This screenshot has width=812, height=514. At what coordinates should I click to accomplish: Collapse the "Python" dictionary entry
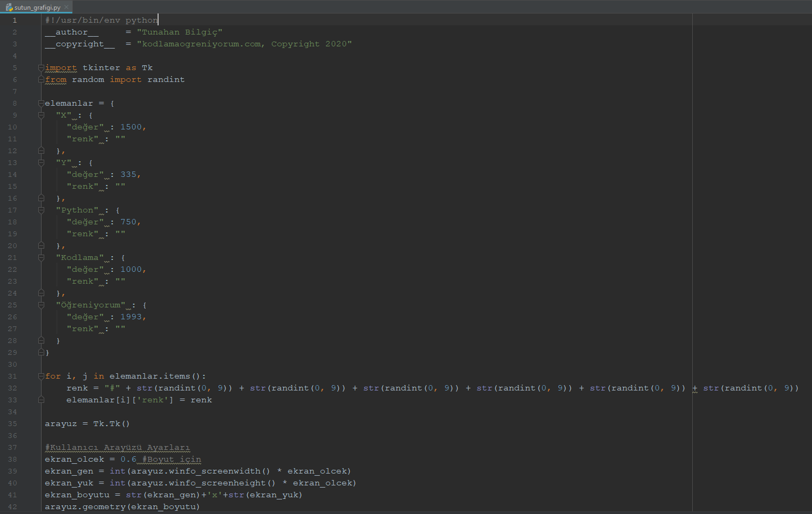pos(41,210)
